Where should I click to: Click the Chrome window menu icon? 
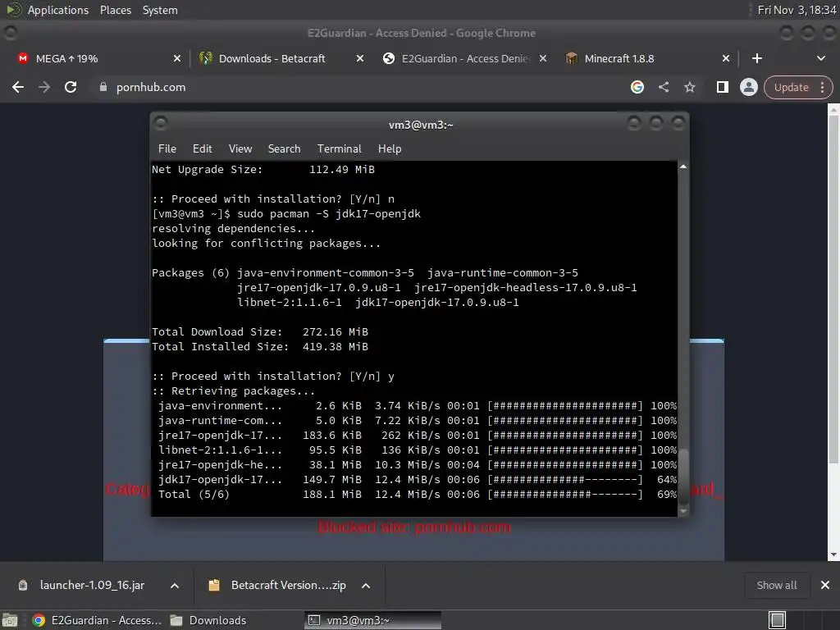(10, 33)
